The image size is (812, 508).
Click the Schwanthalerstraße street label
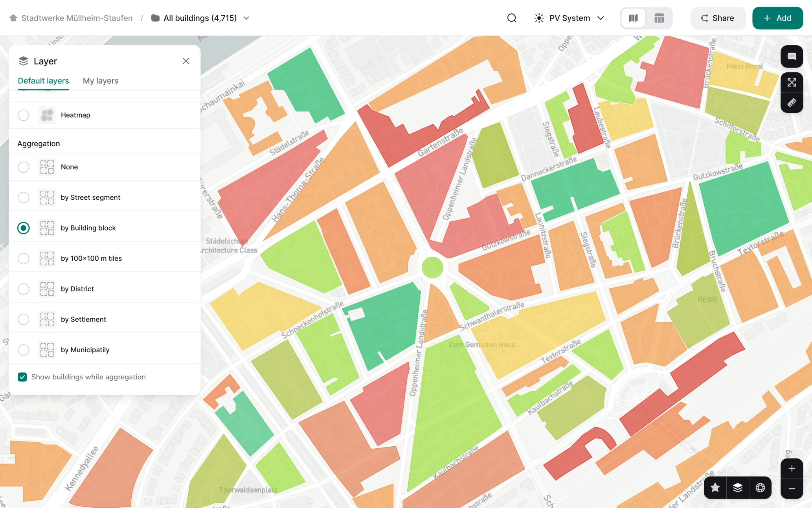tap(492, 316)
